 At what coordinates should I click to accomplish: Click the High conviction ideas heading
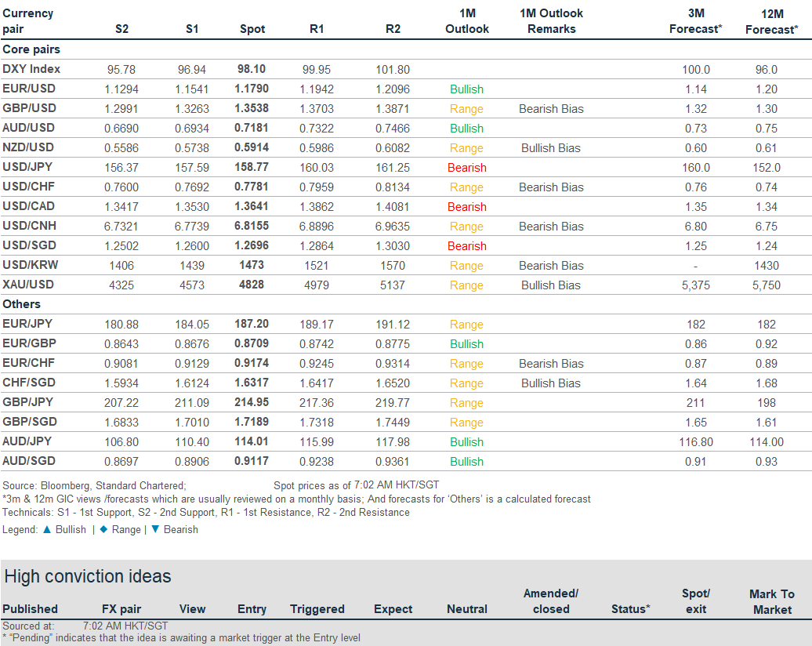88,577
